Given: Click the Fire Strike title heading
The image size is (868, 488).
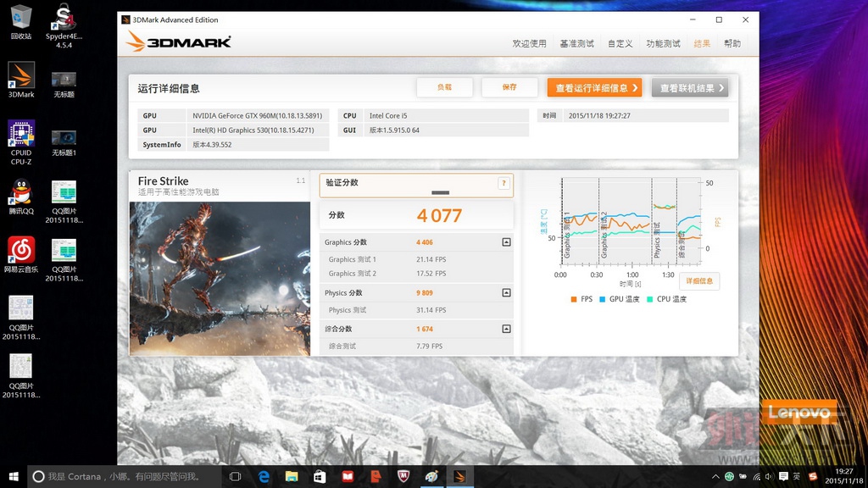Looking at the screenshot, I should (163, 181).
